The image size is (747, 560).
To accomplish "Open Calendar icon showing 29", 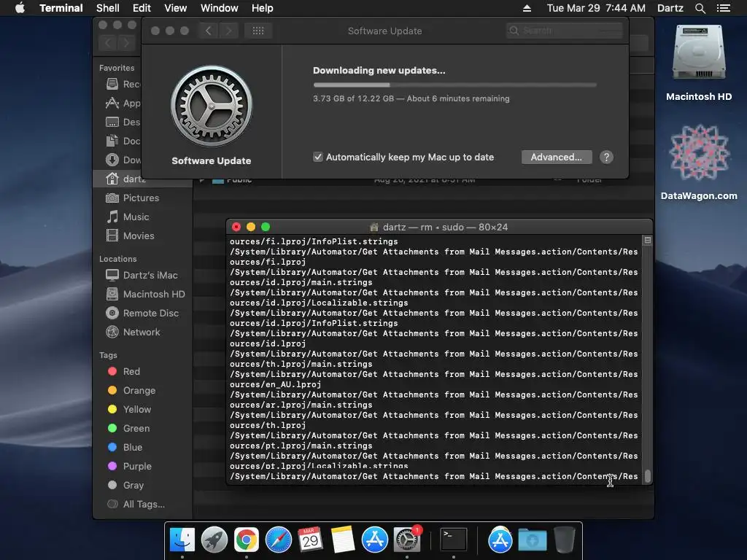I will click(x=310, y=540).
